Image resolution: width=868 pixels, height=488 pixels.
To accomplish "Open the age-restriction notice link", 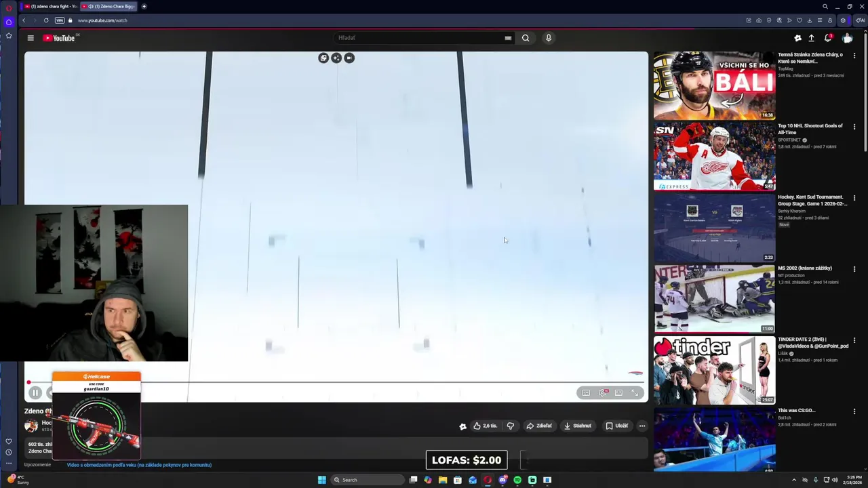I will (x=139, y=465).
